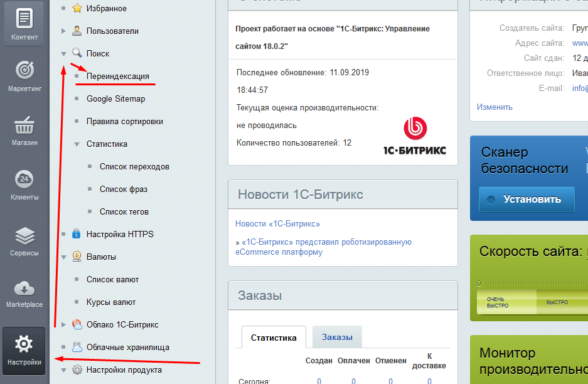This screenshot has width=588, height=384.
Task: Collapse the Настройки продукта tree node
Action: [63, 370]
